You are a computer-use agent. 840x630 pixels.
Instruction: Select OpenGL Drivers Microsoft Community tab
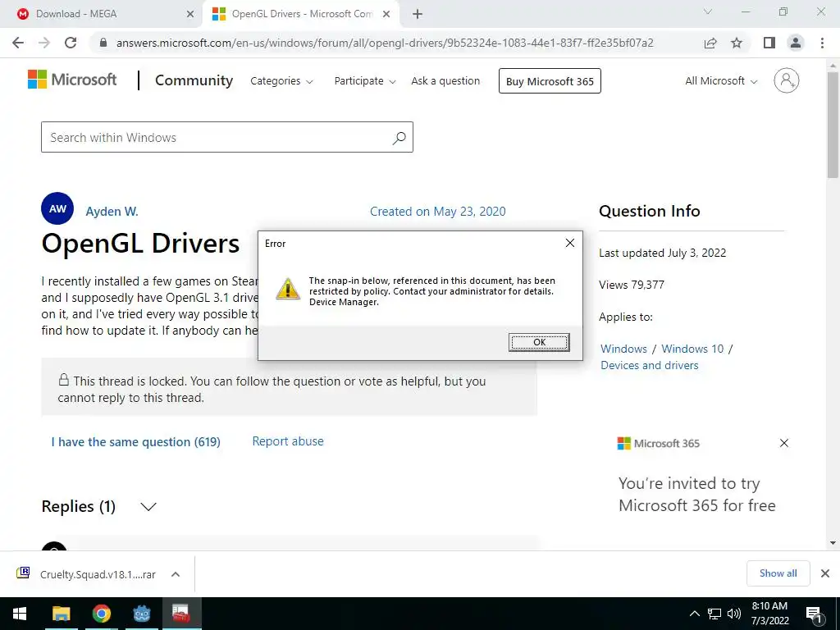tap(302, 14)
